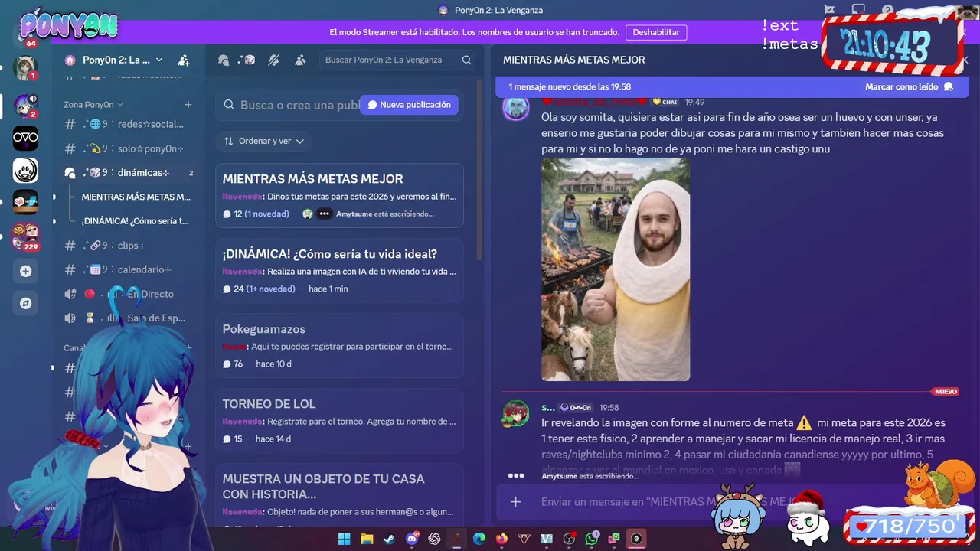Click the forum threads icon in the channel header
Screen dimensions: 980x551
coord(224,60)
